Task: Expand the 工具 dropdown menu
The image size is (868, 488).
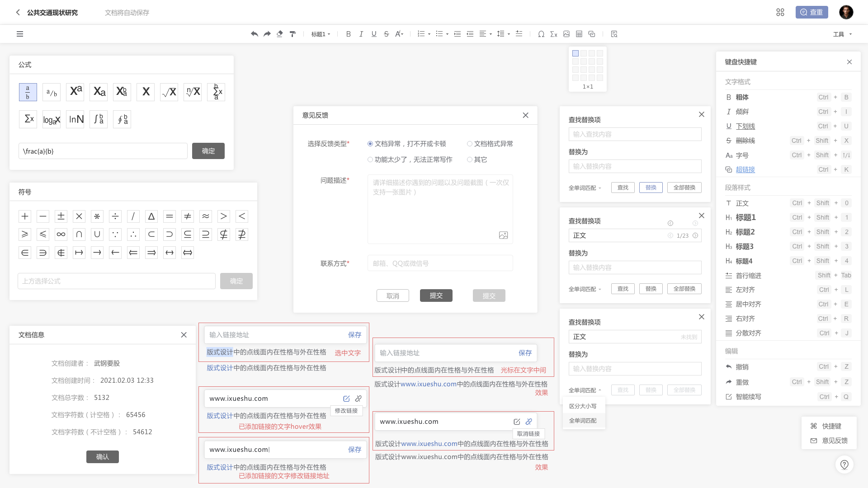Action: tap(842, 34)
